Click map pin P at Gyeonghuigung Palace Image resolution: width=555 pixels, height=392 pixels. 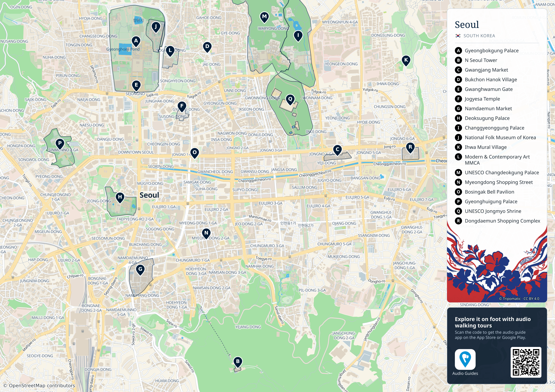[x=60, y=144]
